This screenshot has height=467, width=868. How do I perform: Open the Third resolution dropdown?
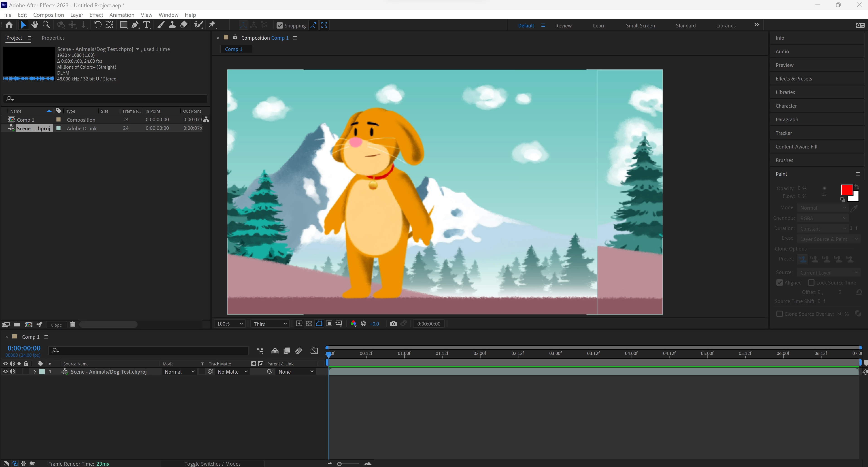(270, 323)
